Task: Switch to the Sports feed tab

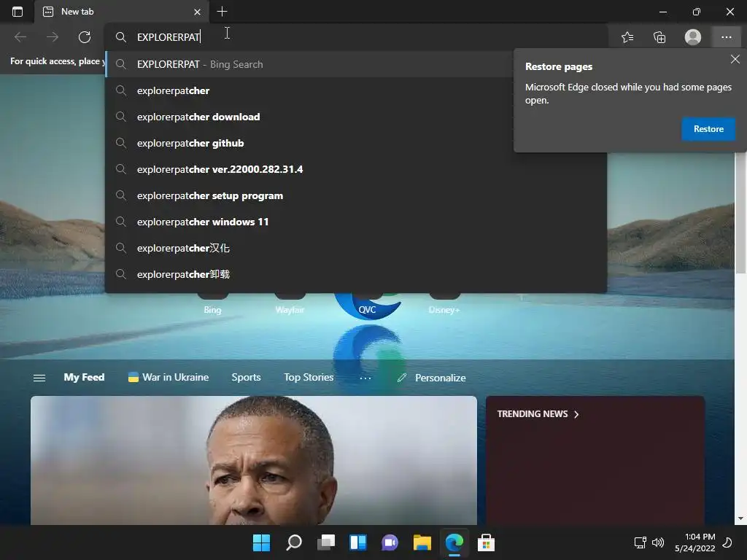Action: [246, 377]
